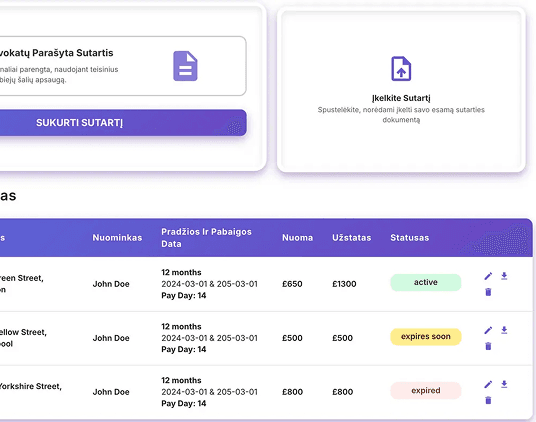Click the £650 rent value
This screenshot has width=536, height=422.
[x=292, y=284]
